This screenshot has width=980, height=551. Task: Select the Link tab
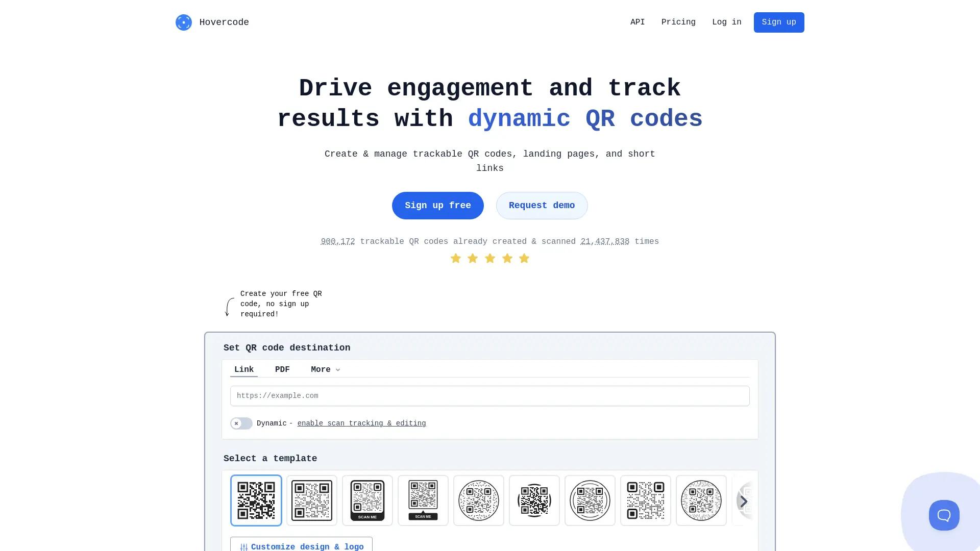click(x=243, y=369)
